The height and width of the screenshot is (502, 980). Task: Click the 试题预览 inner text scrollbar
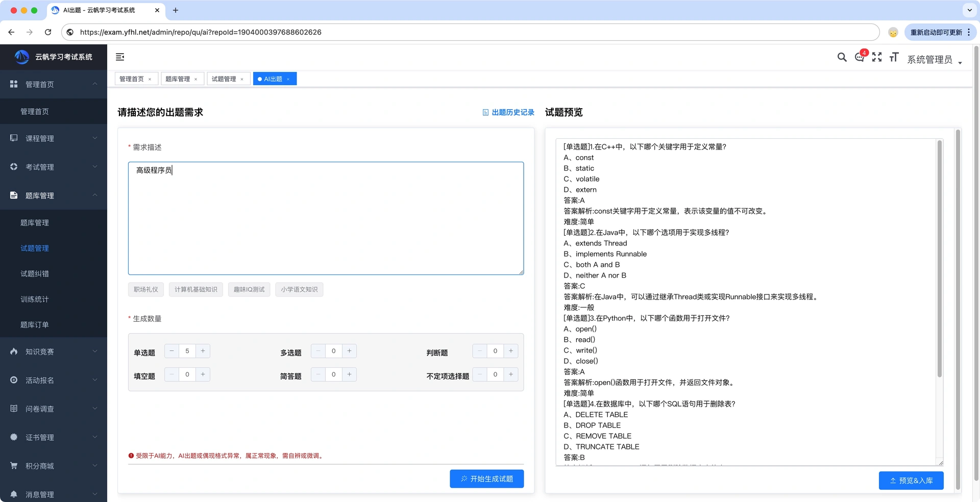(x=939, y=259)
